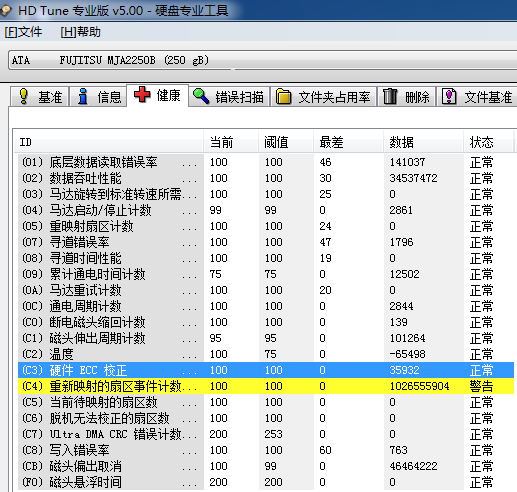Click data value 101264
Viewport: 517px width, 492px height.
coord(407,338)
